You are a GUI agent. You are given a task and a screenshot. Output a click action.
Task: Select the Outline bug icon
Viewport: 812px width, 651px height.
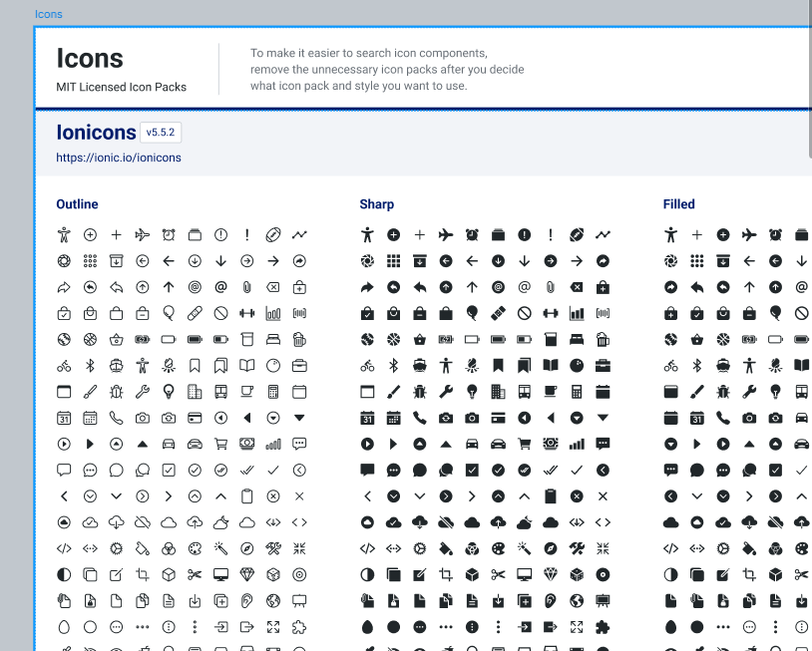[x=116, y=392]
